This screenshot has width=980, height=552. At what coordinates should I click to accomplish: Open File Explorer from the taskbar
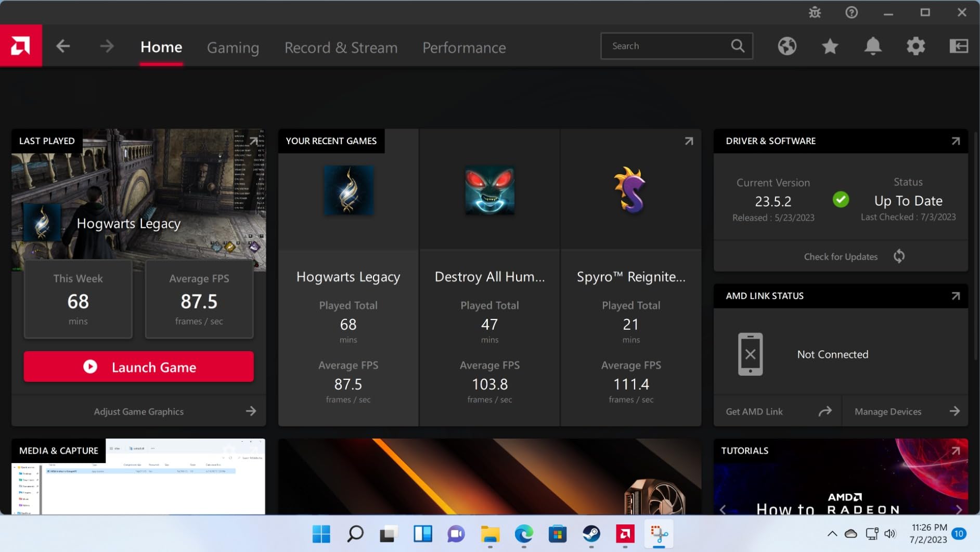[x=490, y=534]
